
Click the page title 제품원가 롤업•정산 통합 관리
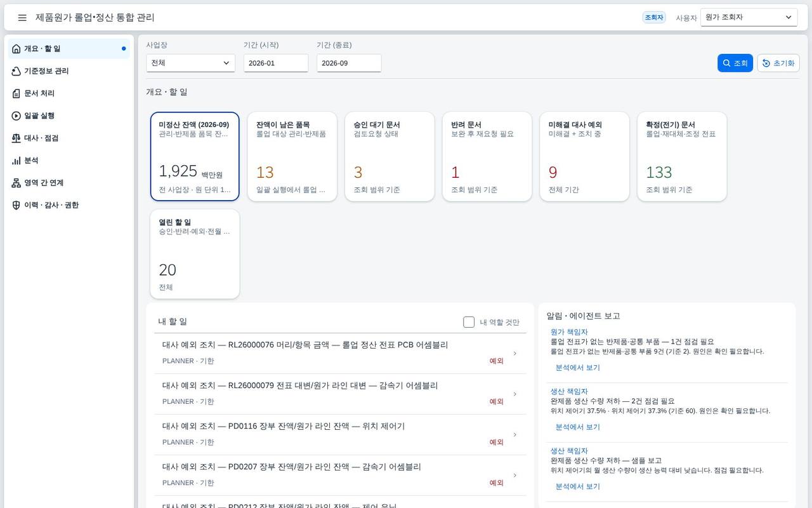(x=95, y=18)
